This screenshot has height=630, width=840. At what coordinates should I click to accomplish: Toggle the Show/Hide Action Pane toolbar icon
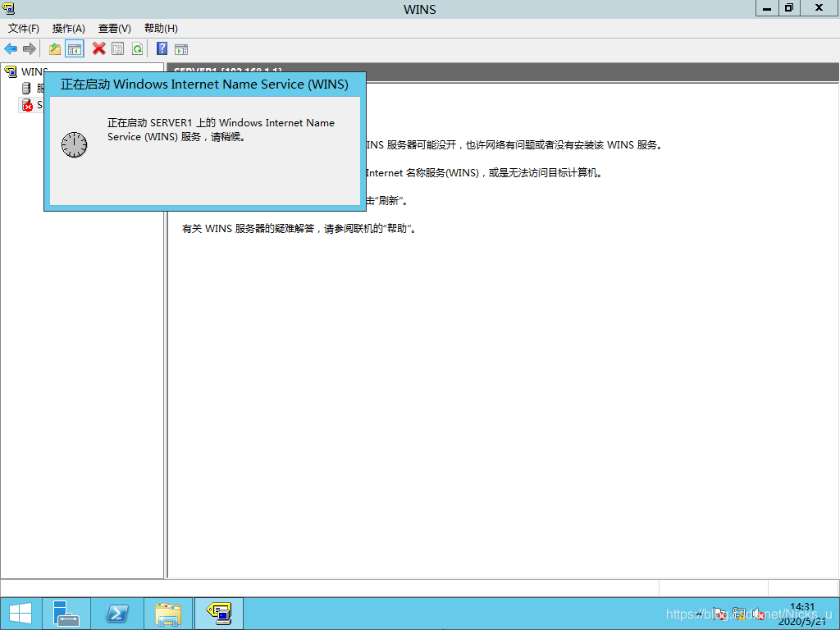point(181,50)
